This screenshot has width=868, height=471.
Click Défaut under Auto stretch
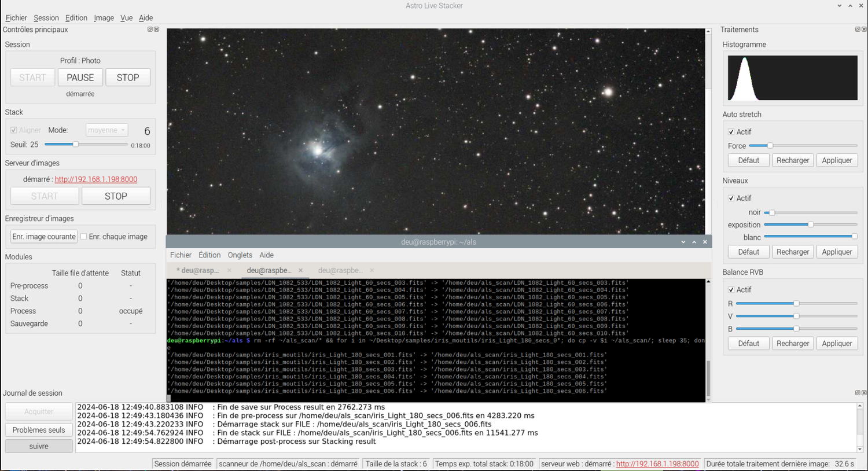pyautogui.click(x=748, y=160)
